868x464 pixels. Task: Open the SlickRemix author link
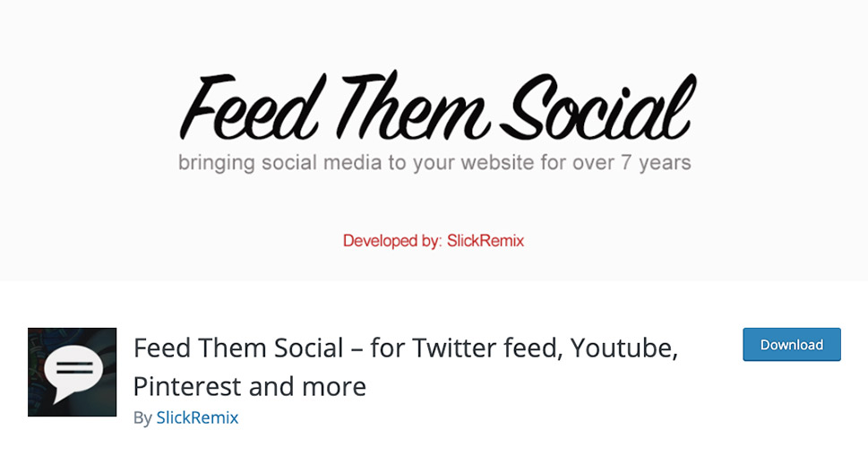point(197,417)
